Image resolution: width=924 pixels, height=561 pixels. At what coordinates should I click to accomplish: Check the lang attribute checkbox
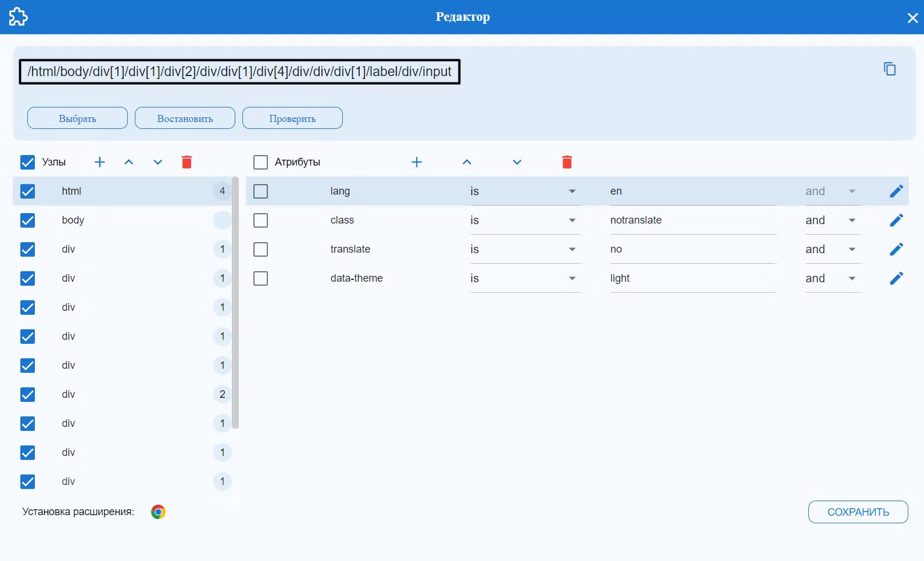(x=260, y=191)
